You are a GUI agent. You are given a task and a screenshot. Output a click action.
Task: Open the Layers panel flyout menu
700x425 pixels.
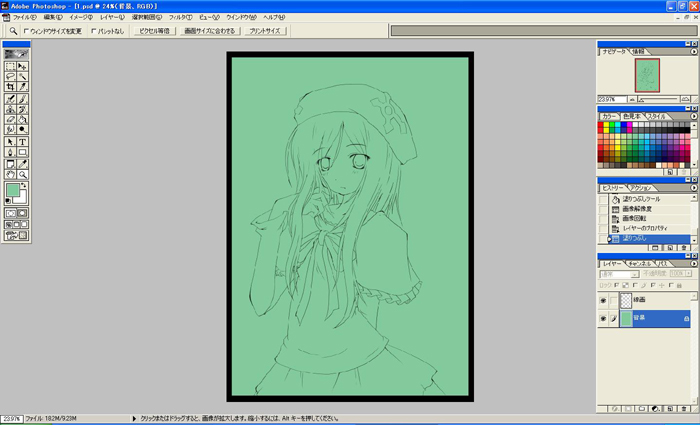click(694, 263)
